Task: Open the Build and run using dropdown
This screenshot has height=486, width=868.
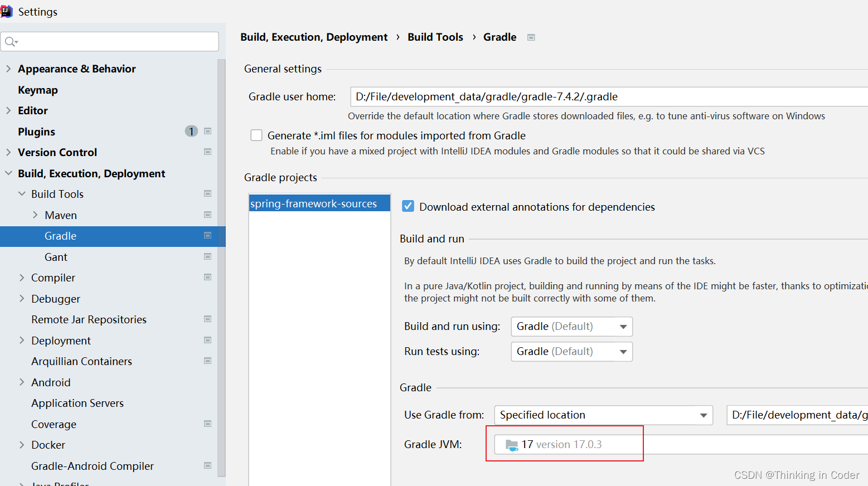Action: (x=572, y=327)
